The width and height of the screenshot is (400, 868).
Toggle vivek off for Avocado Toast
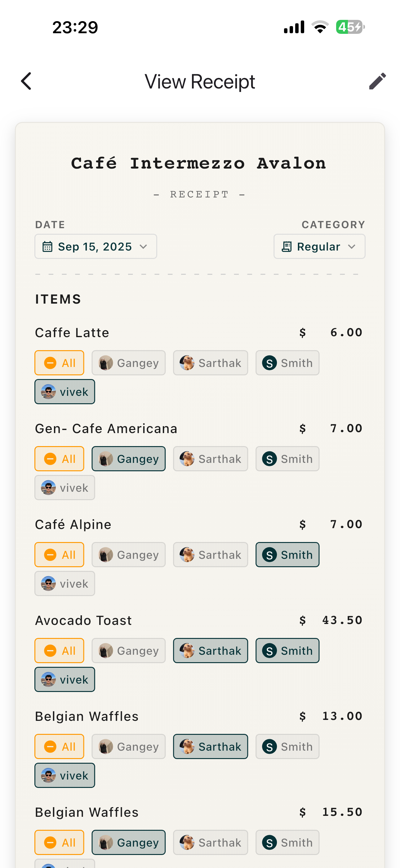(64, 680)
